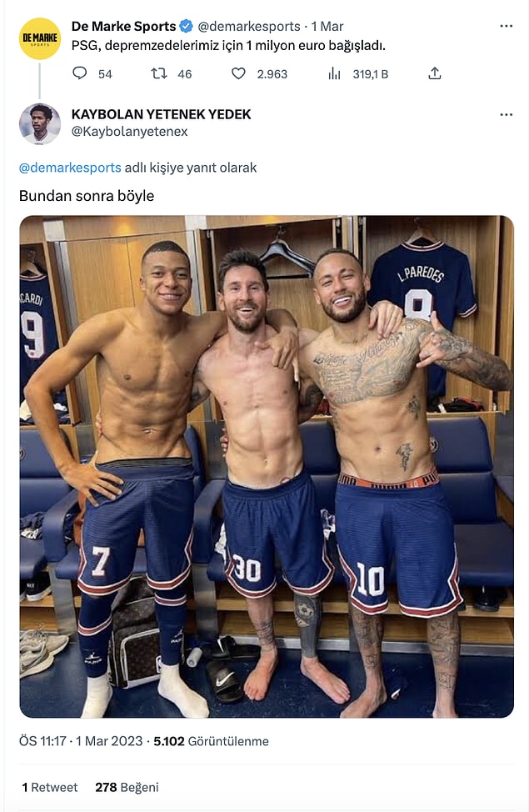Open more options menu on KAYBOLAN YETENEK YEDEK reply

[x=507, y=114]
